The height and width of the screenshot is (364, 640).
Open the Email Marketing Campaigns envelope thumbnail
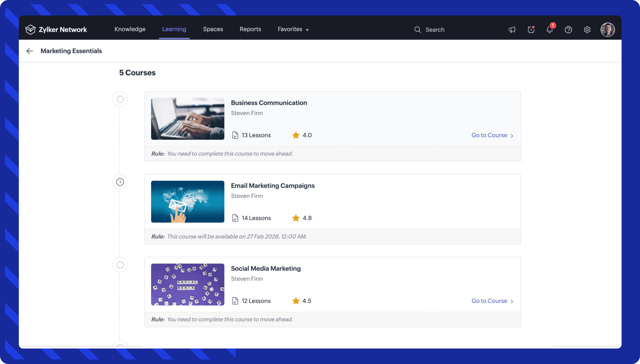[188, 201]
